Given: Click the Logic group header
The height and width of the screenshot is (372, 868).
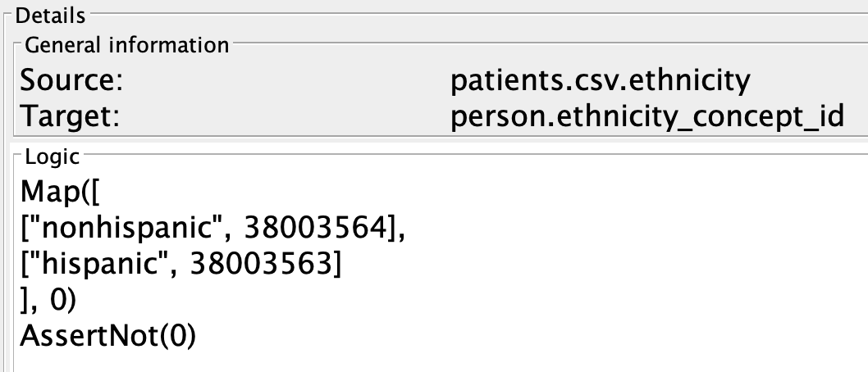Looking at the screenshot, I should [x=53, y=157].
